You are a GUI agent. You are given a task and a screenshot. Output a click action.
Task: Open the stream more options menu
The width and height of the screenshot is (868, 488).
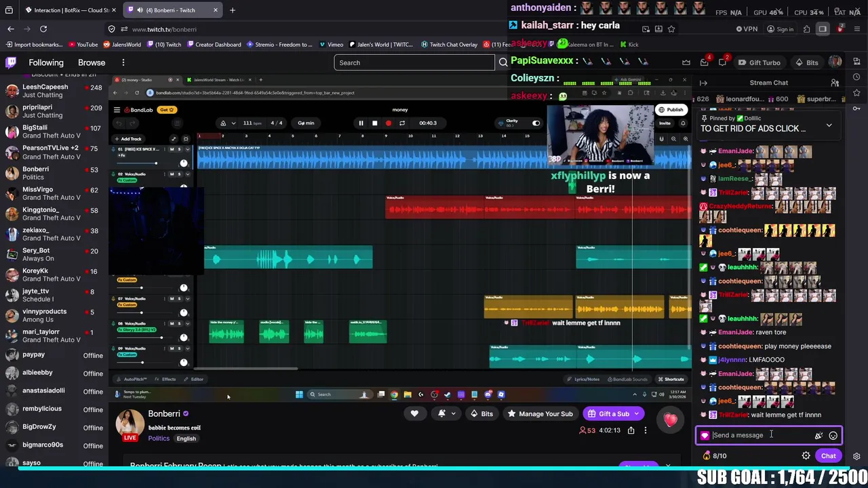[x=646, y=430]
